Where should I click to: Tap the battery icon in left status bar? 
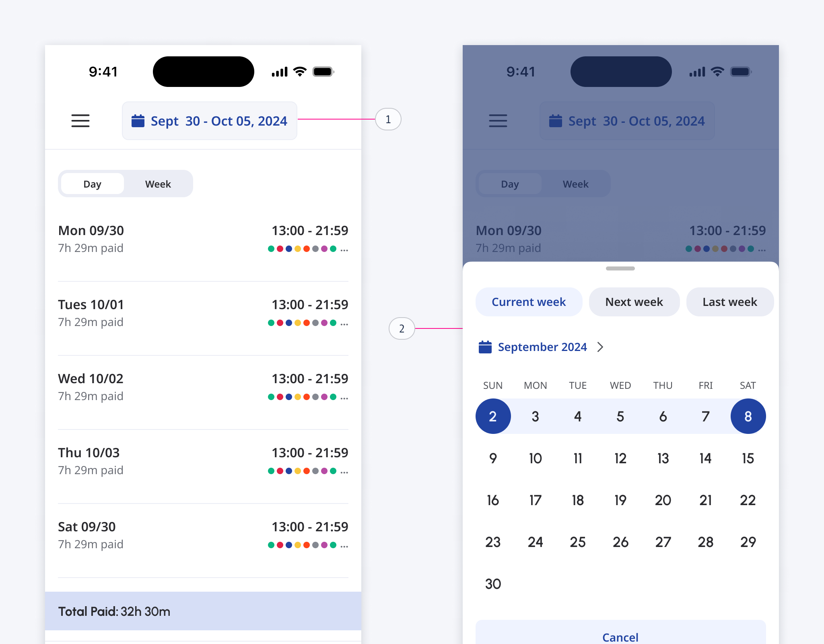coord(323,72)
